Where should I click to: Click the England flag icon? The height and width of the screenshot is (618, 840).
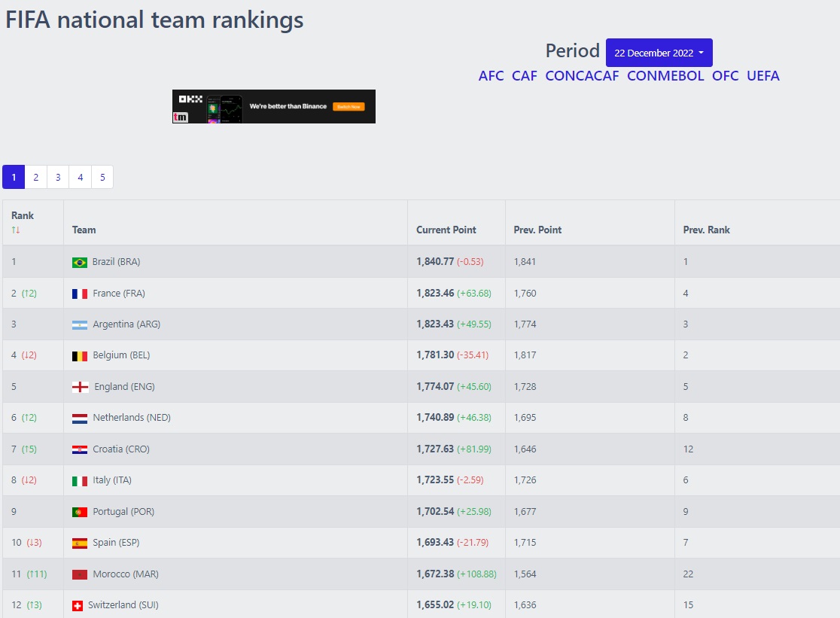(80, 387)
